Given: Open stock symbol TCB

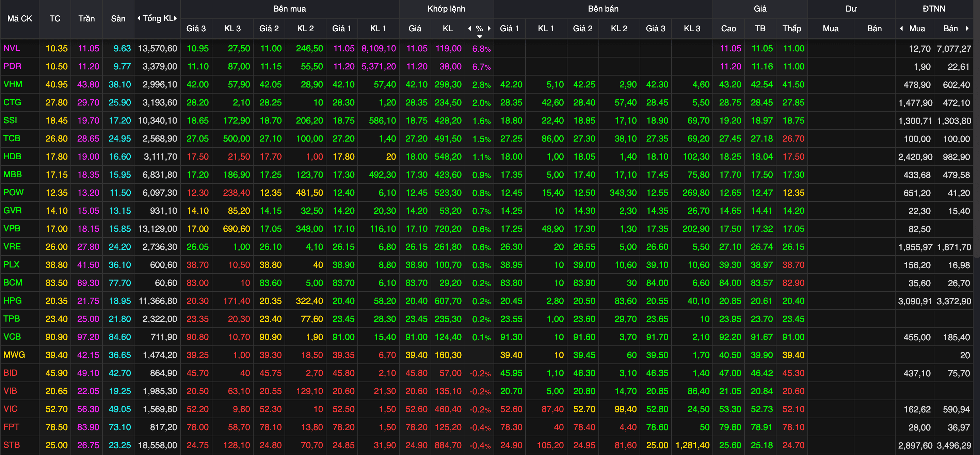Looking at the screenshot, I should pyautogui.click(x=12, y=139).
